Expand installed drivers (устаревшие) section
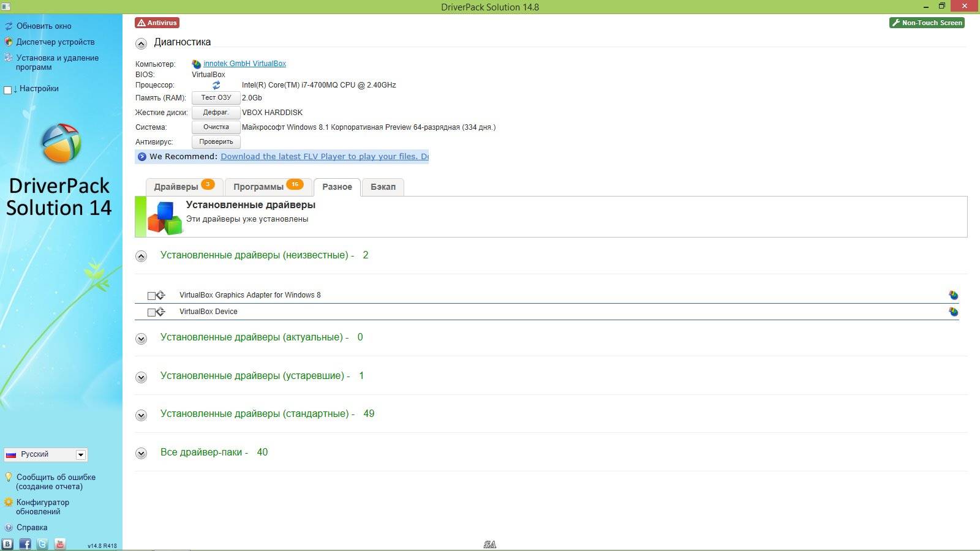 (x=141, y=377)
